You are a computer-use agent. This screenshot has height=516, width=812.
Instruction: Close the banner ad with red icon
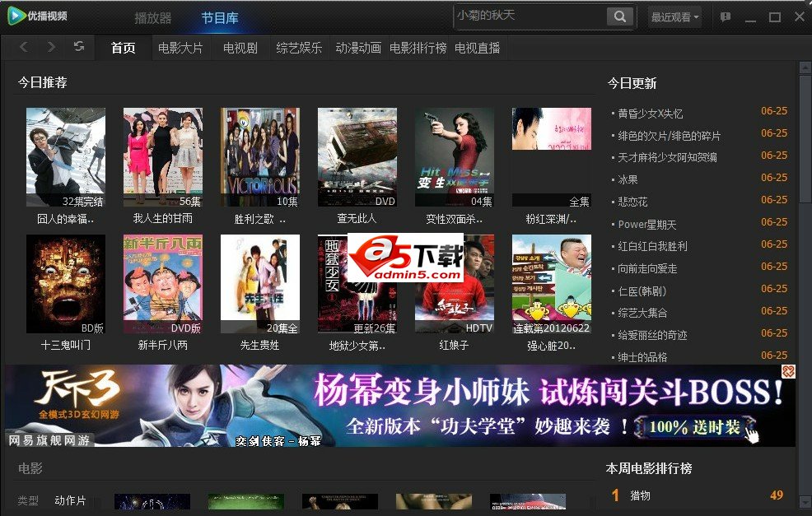787,371
